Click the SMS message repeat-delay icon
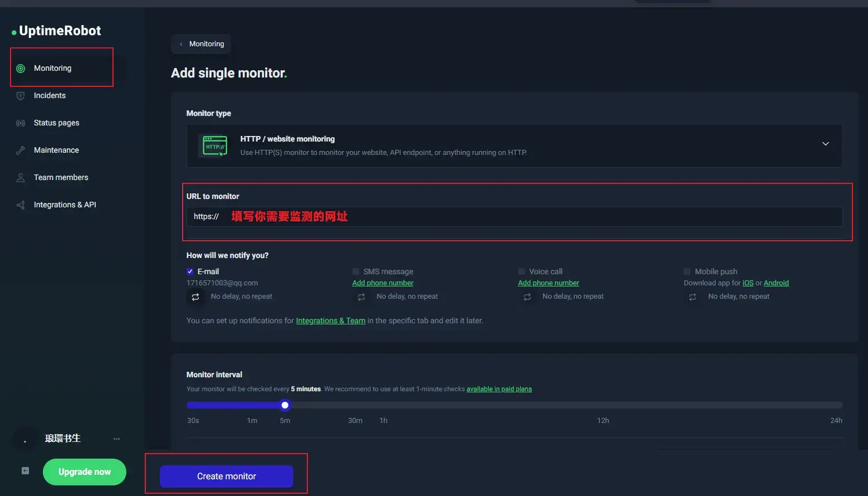This screenshot has width=868, height=496. pos(361,297)
